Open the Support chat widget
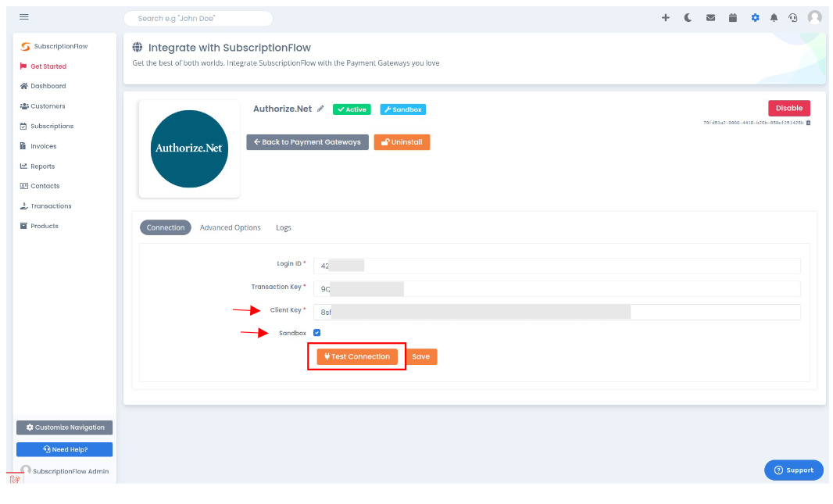The height and width of the screenshot is (504, 833). tap(794, 470)
